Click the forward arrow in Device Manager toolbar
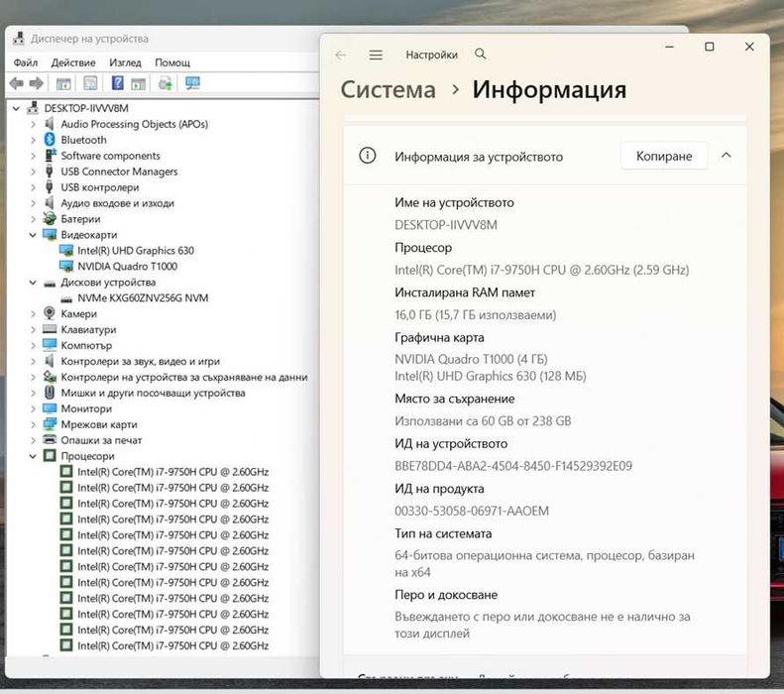 pyautogui.click(x=36, y=83)
